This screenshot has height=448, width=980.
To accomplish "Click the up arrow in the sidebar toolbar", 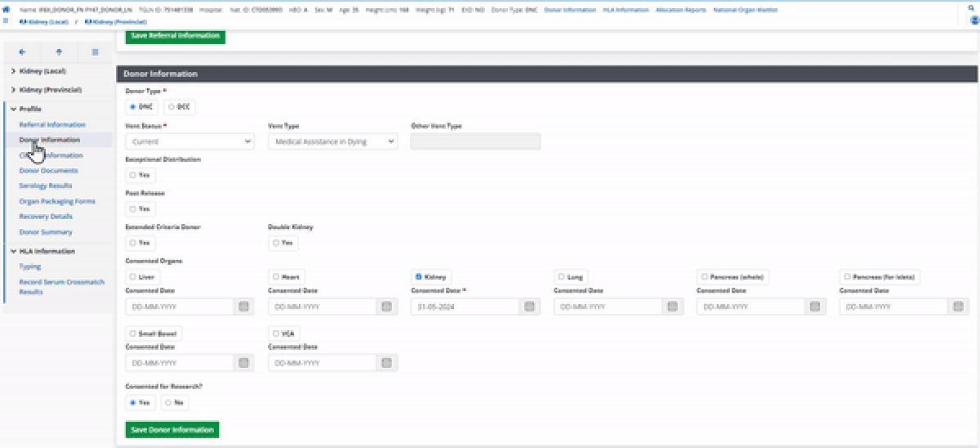I will click(59, 52).
